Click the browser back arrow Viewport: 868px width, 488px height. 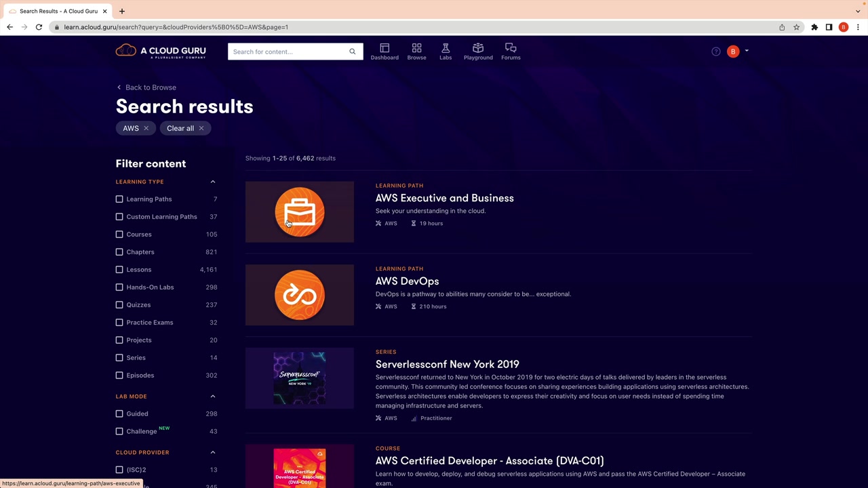9,27
